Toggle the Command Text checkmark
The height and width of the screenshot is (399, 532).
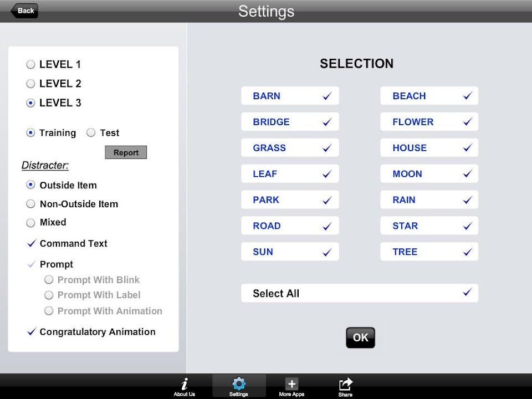click(32, 243)
